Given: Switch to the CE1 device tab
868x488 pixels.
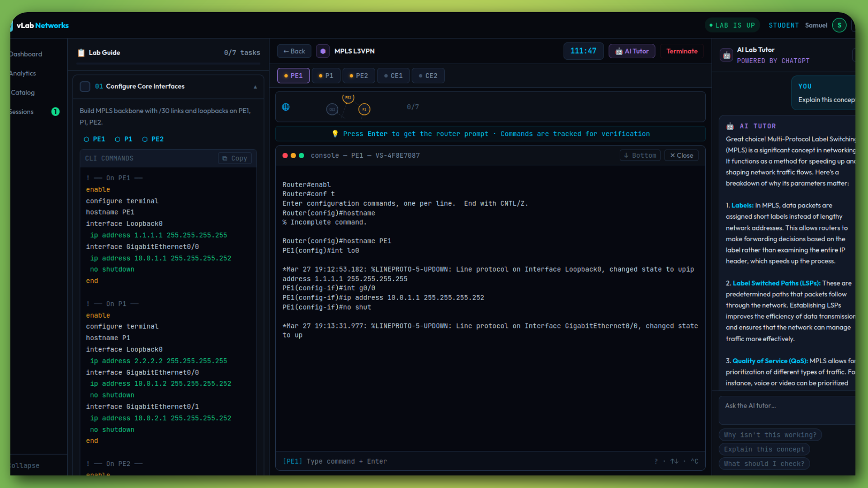Looking at the screenshot, I should click(x=393, y=76).
